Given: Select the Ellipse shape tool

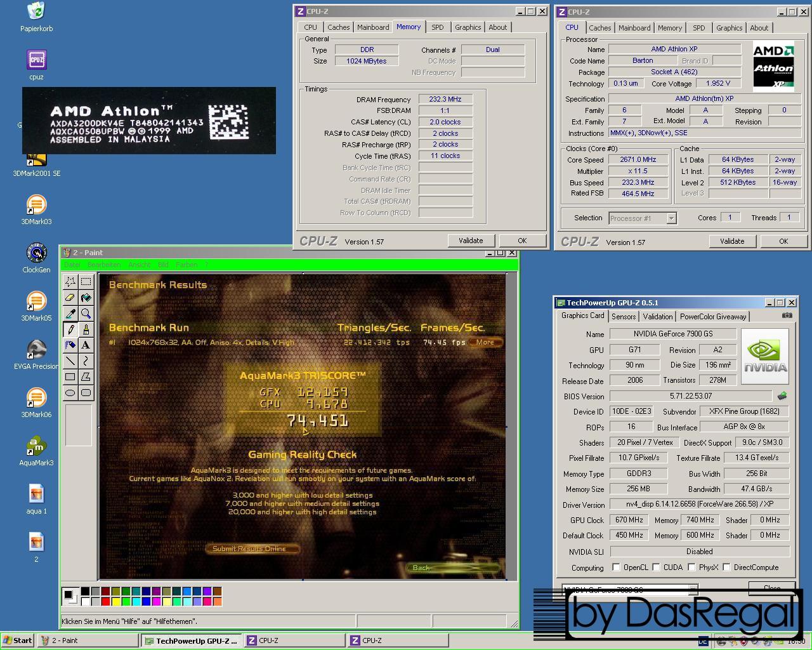Looking at the screenshot, I should [70, 392].
